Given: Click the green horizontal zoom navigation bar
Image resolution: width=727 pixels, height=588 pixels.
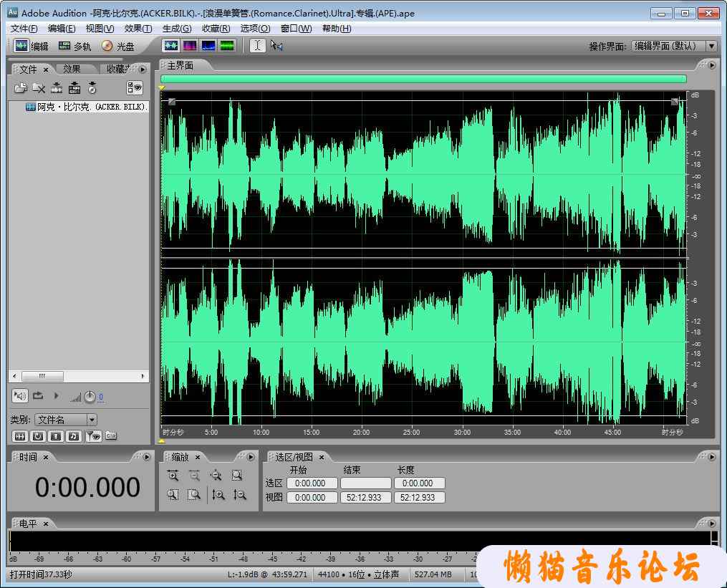Looking at the screenshot, I should point(423,79).
